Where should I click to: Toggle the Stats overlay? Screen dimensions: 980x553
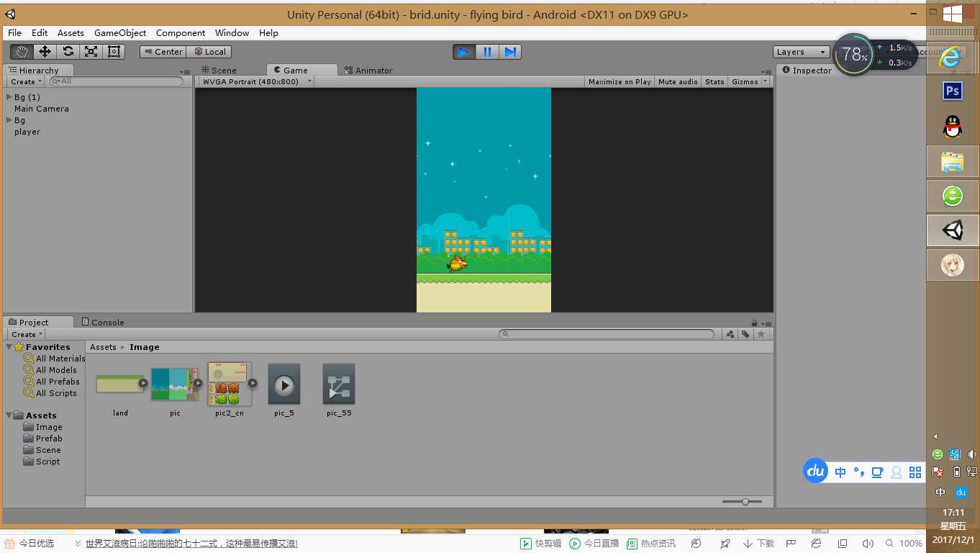click(714, 82)
